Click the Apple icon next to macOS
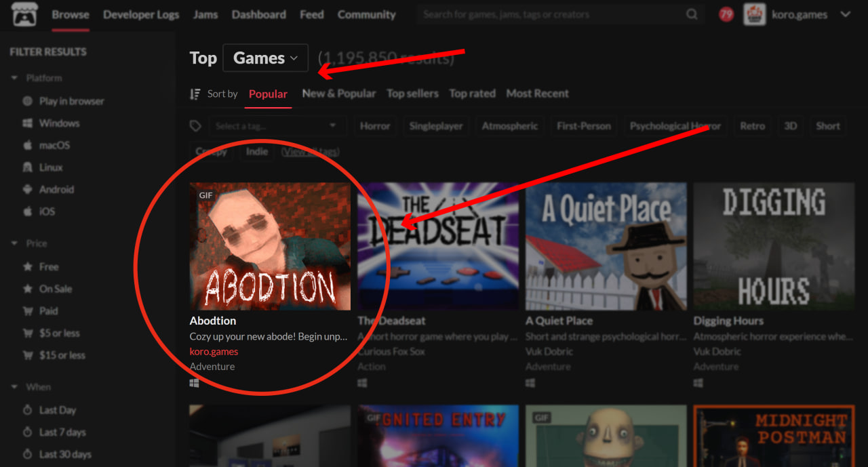The width and height of the screenshot is (868, 467). [x=28, y=145]
